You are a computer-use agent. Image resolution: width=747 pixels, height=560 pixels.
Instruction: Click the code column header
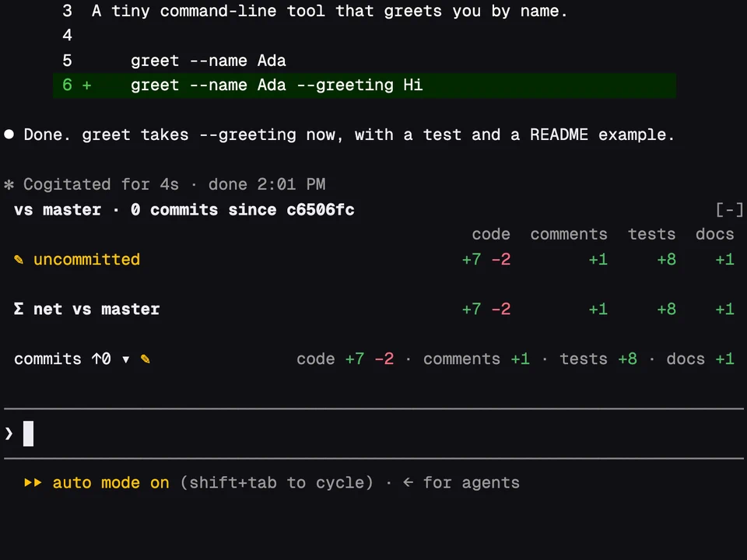coord(491,234)
